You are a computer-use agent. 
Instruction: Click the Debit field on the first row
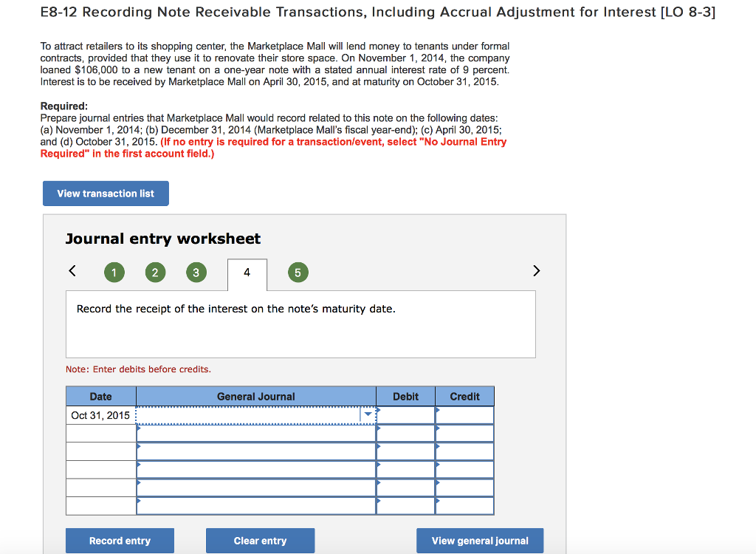[405, 414]
